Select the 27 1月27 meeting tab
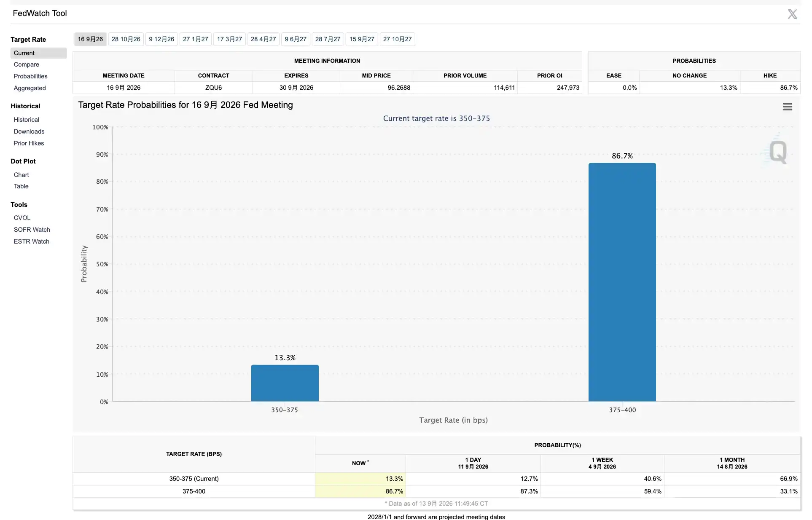 (196, 39)
